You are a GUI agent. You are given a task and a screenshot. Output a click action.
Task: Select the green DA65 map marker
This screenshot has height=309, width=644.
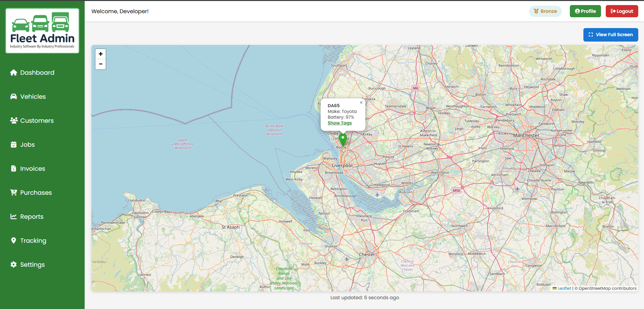(343, 140)
